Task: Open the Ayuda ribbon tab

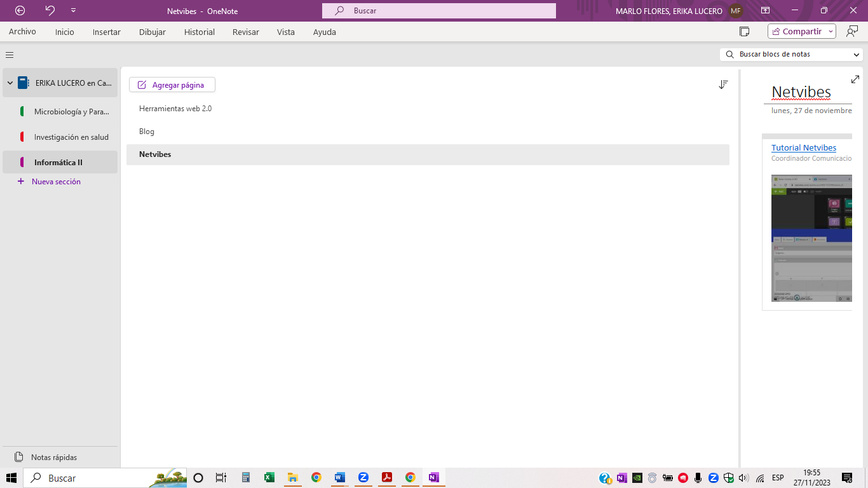Action: pyautogui.click(x=325, y=32)
